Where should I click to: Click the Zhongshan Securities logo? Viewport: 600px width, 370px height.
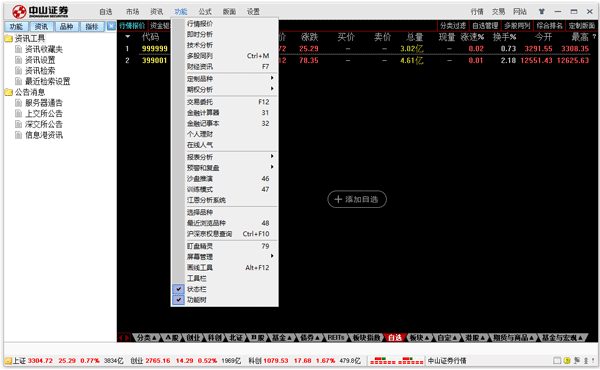click(40, 11)
